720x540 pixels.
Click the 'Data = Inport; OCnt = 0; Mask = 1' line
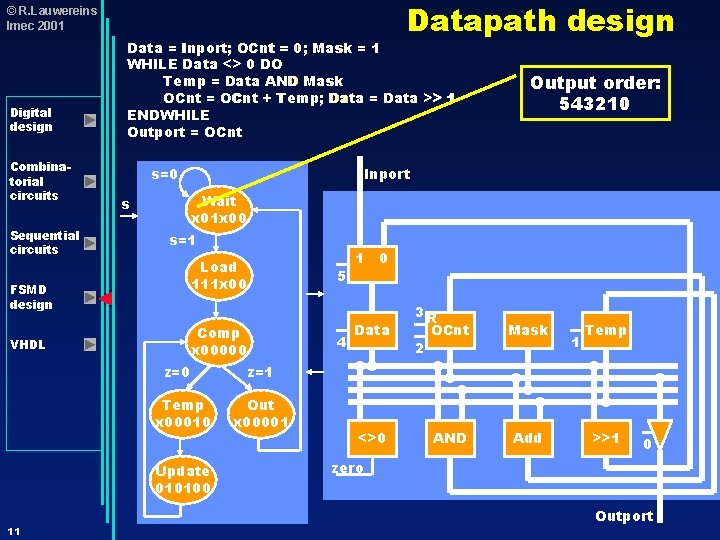click(x=253, y=48)
